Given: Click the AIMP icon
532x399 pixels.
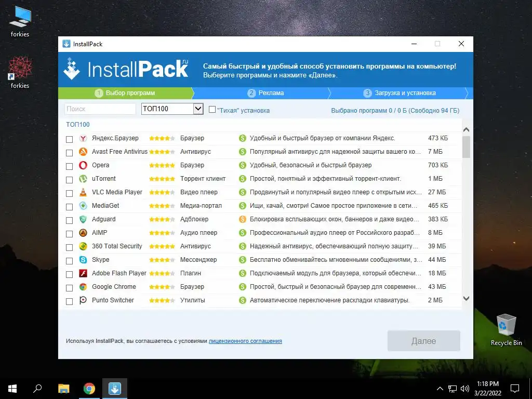Looking at the screenshot, I should tap(83, 233).
